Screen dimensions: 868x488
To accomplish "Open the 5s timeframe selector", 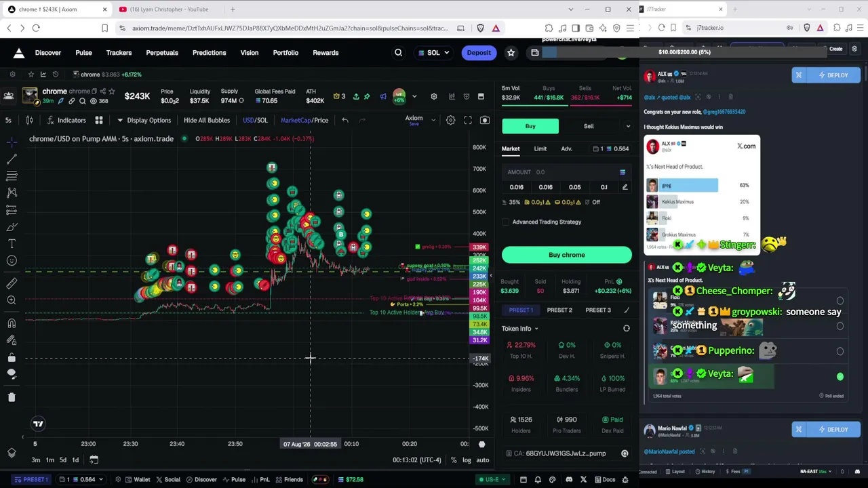I will (x=8, y=120).
